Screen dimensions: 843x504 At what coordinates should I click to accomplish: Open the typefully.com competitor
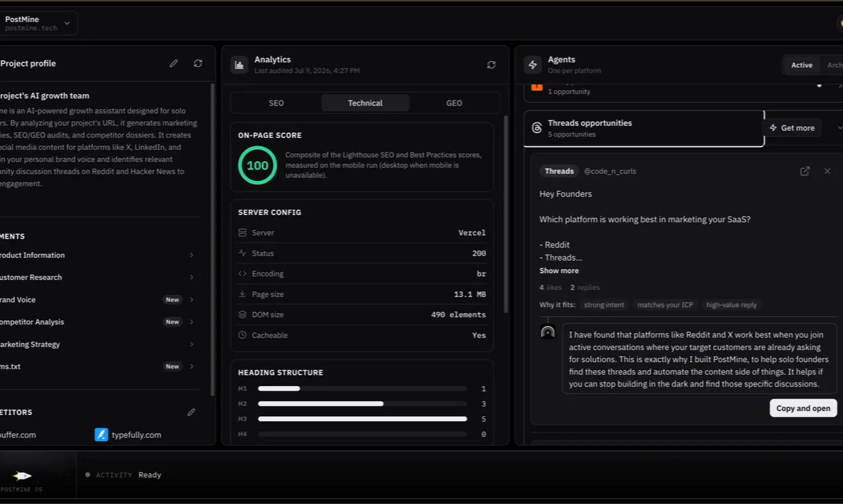128,435
